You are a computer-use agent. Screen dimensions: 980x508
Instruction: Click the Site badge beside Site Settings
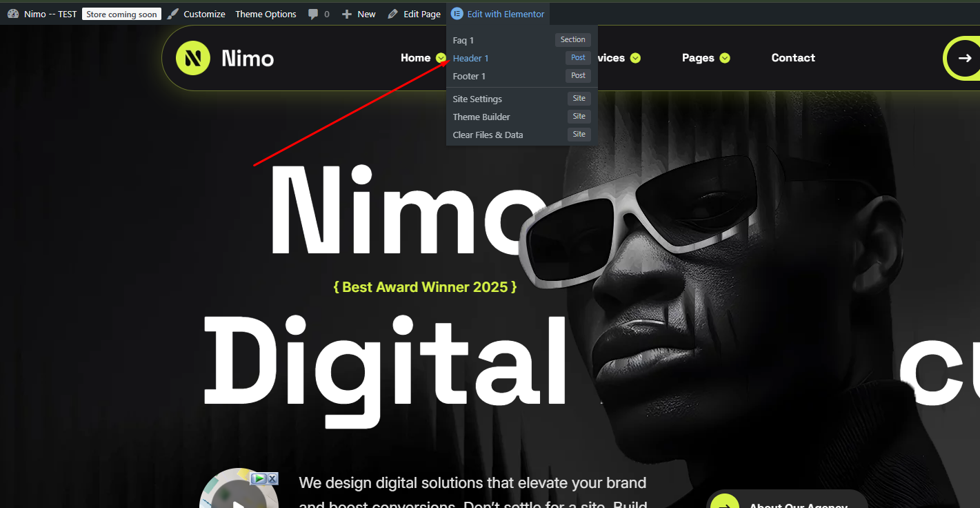click(579, 99)
